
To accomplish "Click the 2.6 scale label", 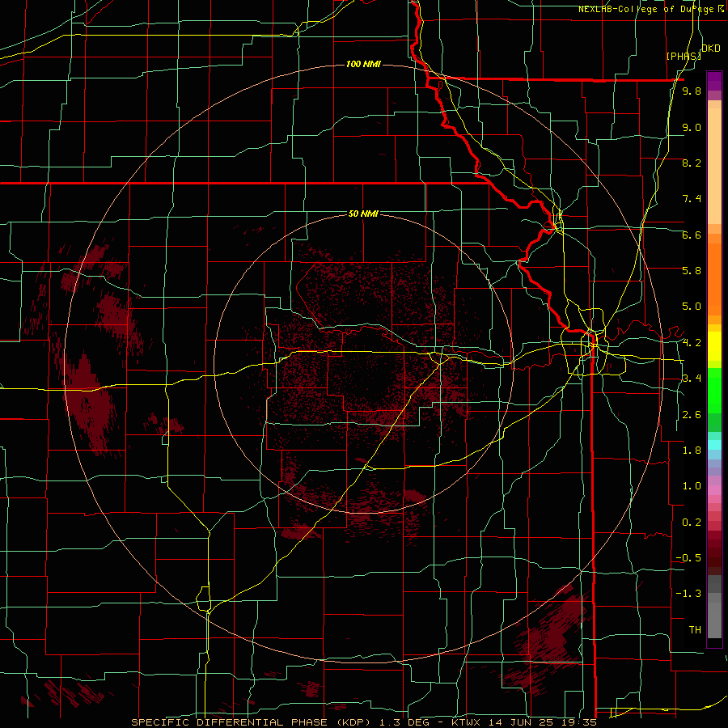I will click(692, 415).
